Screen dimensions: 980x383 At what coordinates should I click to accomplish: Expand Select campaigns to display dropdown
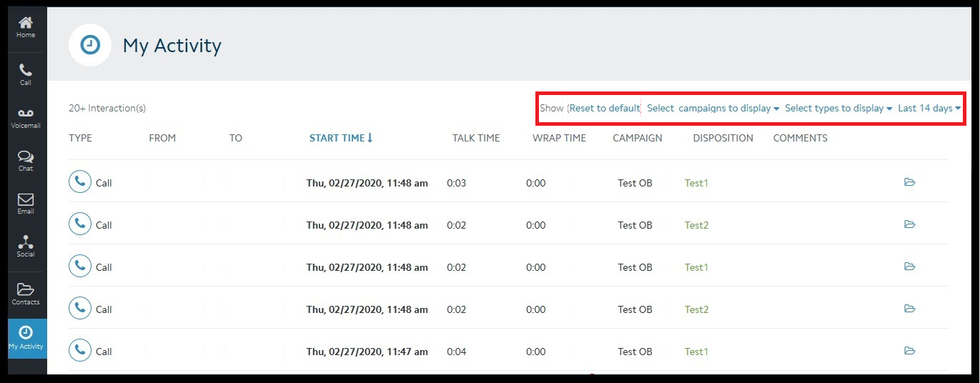tap(713, 109)
